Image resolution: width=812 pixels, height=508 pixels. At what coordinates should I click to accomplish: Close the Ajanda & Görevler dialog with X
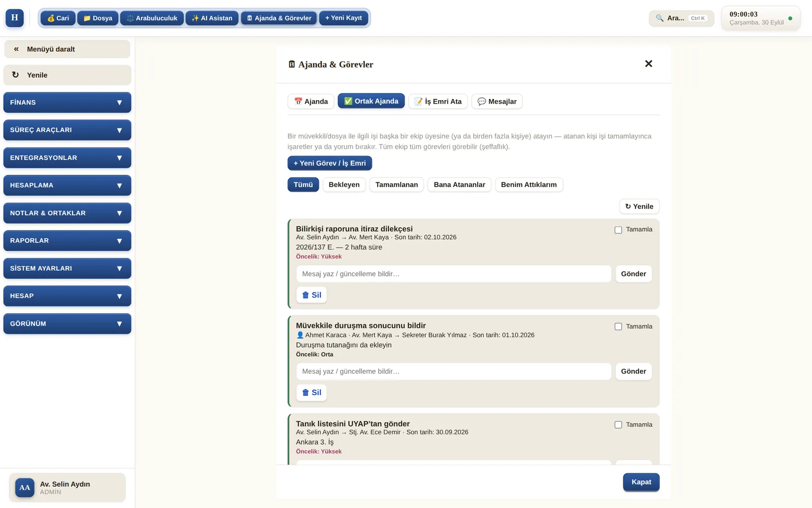point(649,64)
